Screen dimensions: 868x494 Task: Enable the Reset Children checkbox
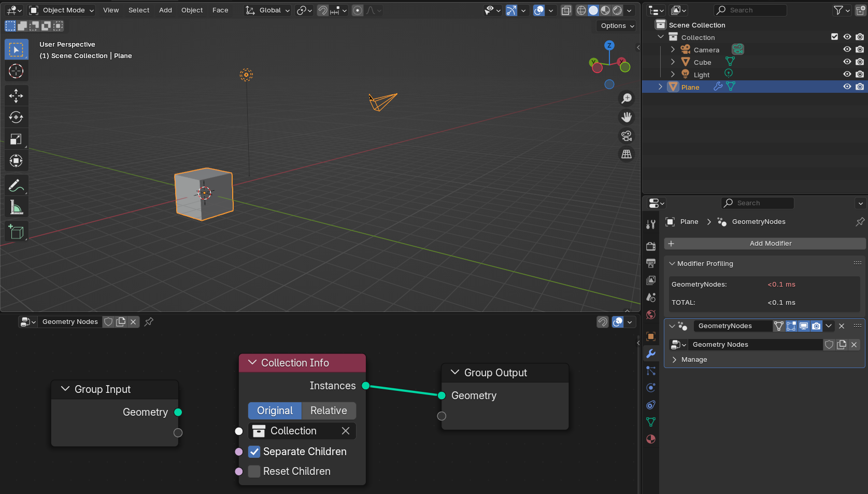[x=254, y=471]
